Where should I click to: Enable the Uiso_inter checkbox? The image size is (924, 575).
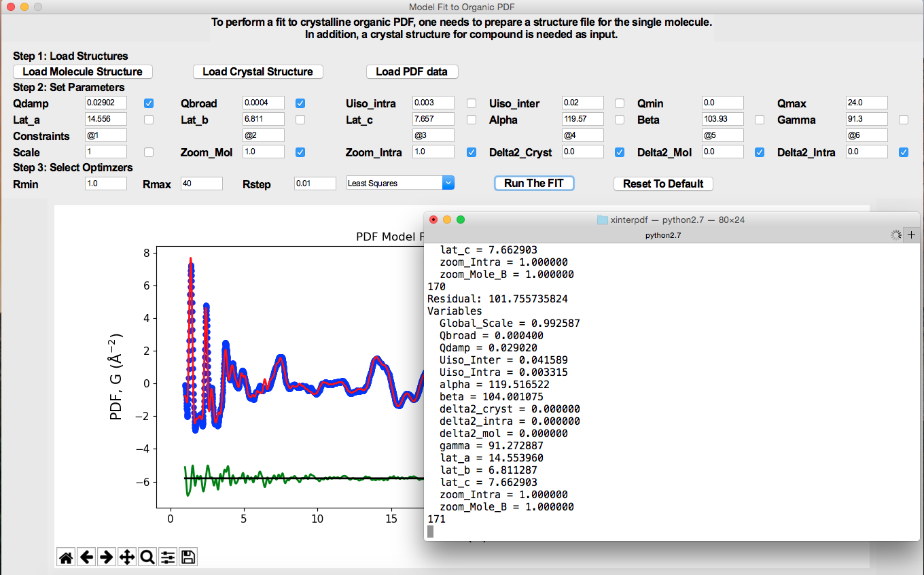(620, 103)
